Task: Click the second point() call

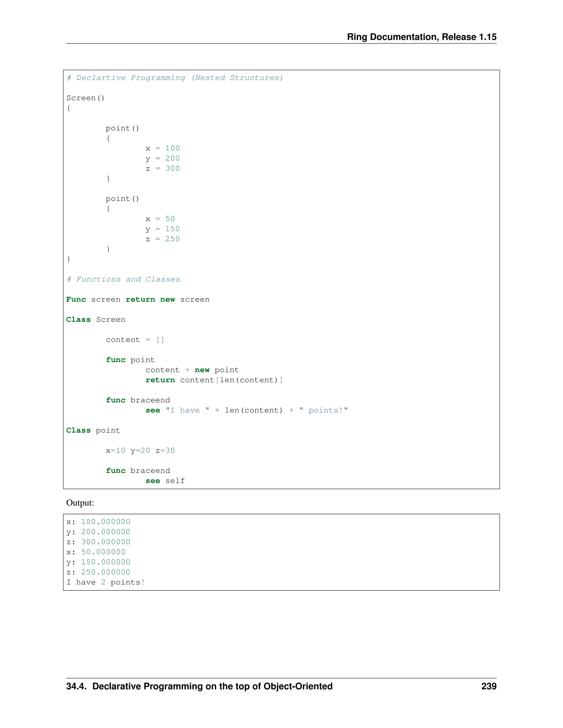Action: (x=122, y=199)
